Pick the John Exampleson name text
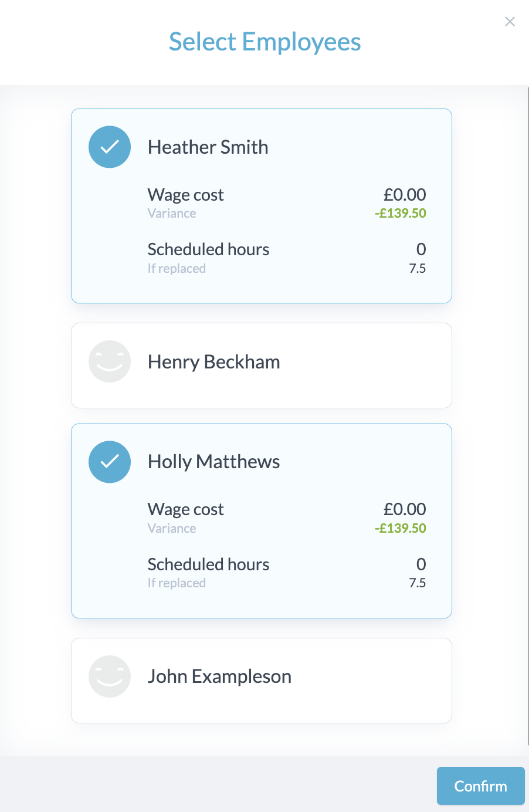The height and width of the screenshot is (812, 529). click(x=219, y=676)
